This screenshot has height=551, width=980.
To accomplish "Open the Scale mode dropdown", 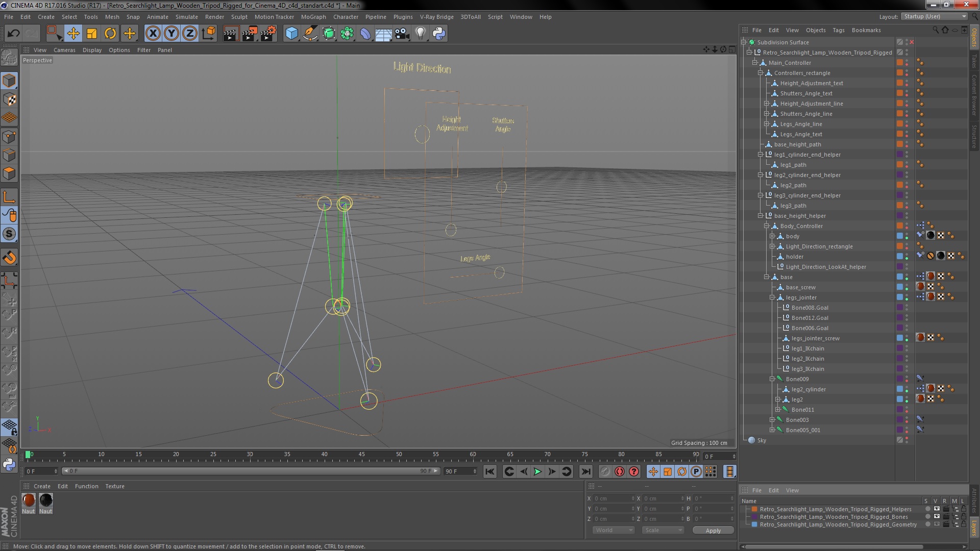I will pyautogui.click(x=663, y=530).
